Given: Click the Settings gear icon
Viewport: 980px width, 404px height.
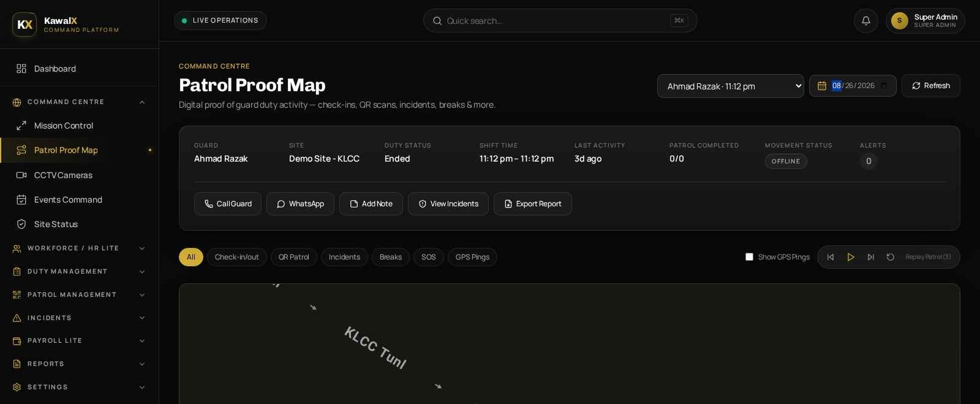Looking at the screenshot, I should coord(17,387).
